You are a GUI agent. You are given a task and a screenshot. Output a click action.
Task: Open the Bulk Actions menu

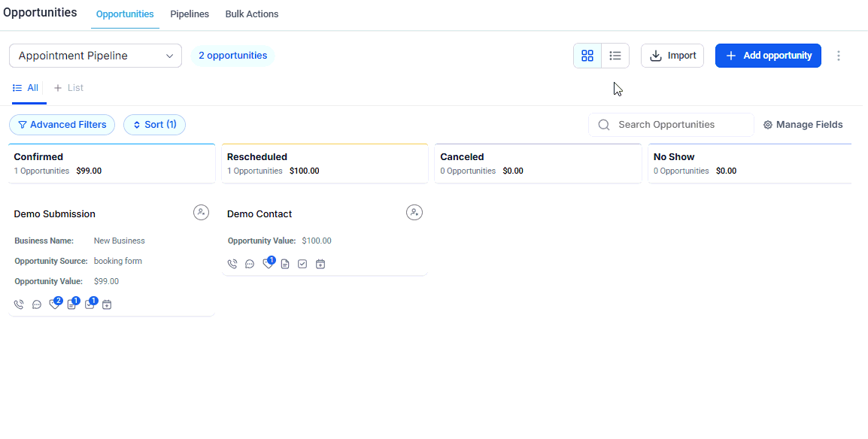point(251,14)
